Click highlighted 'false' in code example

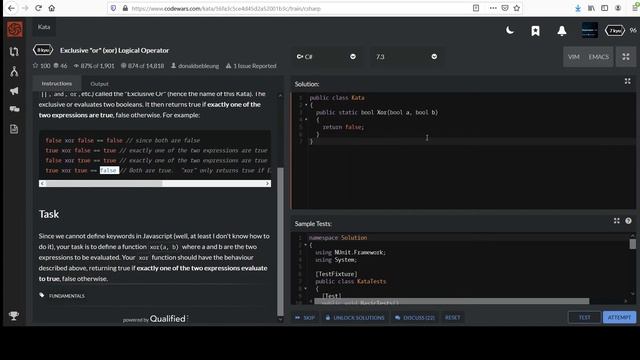(x=109, y=170)
